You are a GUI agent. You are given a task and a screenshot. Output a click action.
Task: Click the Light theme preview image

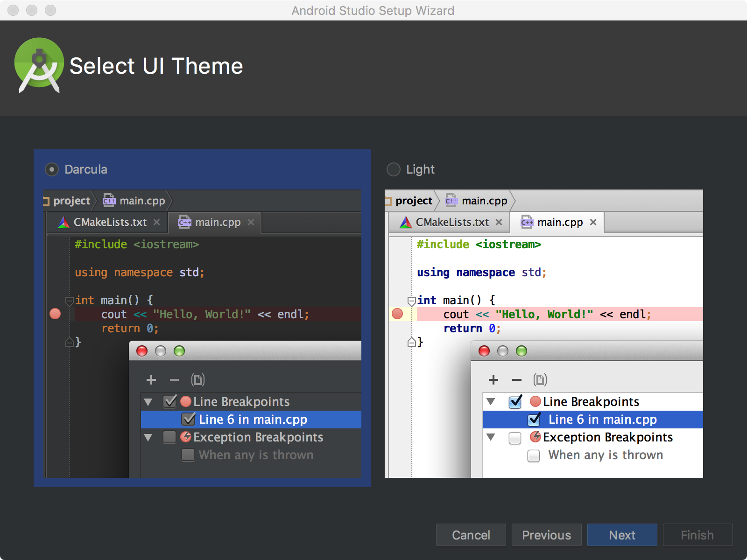[544, 333]
